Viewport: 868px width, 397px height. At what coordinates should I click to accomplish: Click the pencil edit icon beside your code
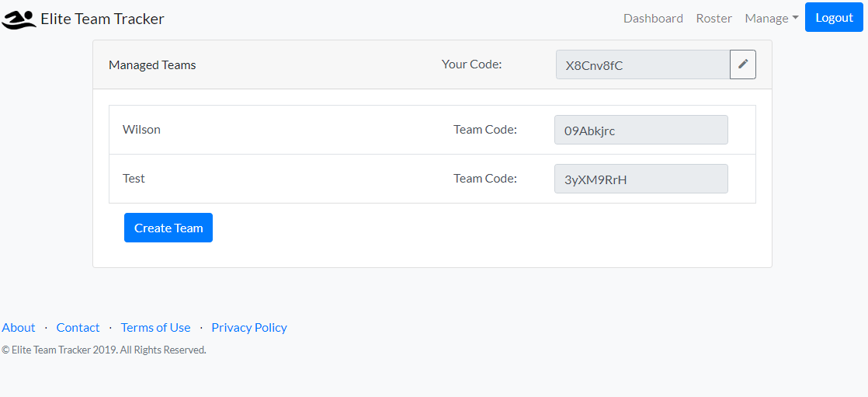742,64
